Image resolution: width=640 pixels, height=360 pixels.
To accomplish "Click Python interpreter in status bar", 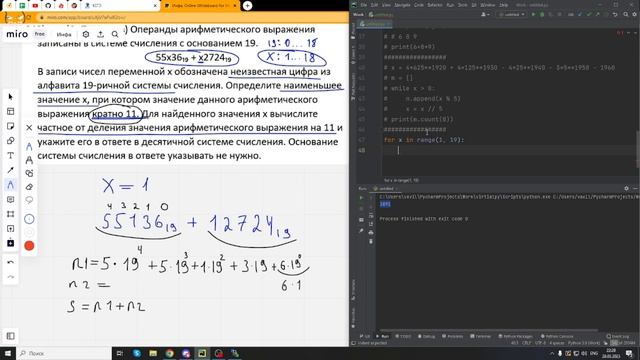I will click(x=584, y=343).
